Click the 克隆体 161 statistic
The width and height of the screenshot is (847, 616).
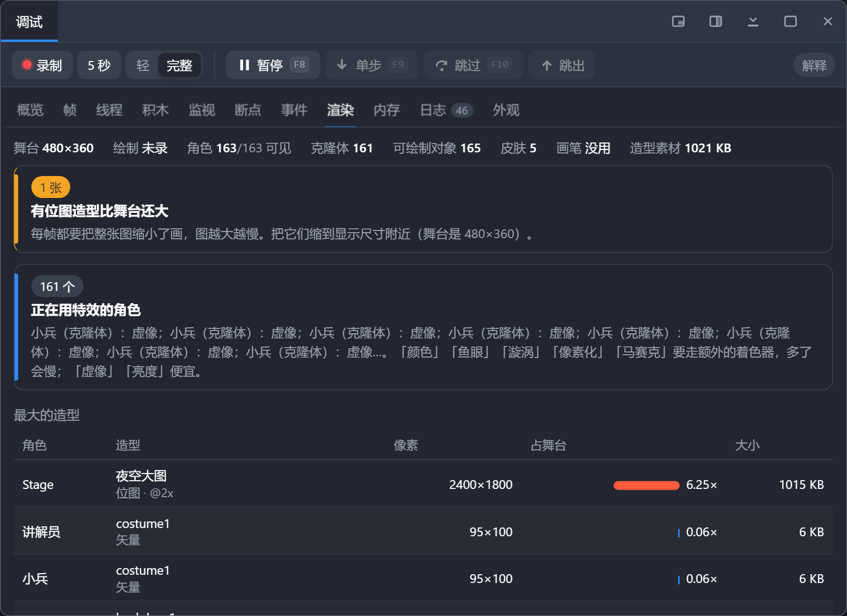(342, 148)
